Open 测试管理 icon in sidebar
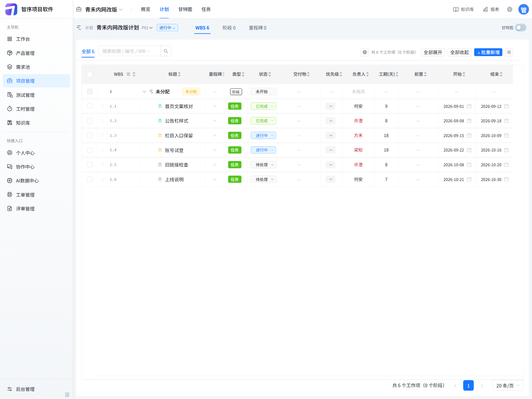 (x=10, y=95)
